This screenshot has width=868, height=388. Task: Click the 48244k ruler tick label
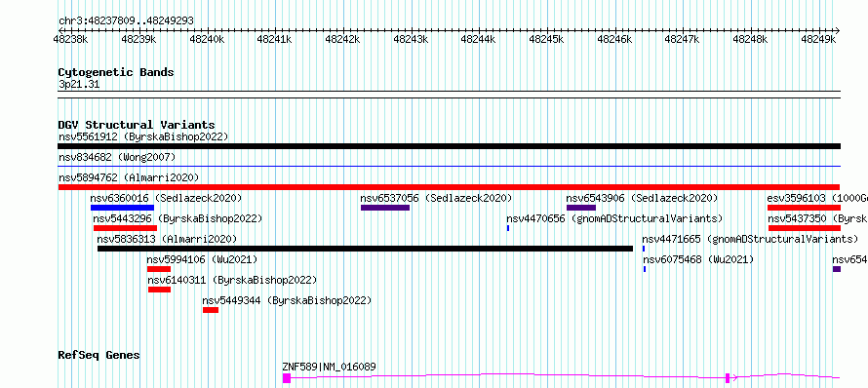click(x=479, y=39)
